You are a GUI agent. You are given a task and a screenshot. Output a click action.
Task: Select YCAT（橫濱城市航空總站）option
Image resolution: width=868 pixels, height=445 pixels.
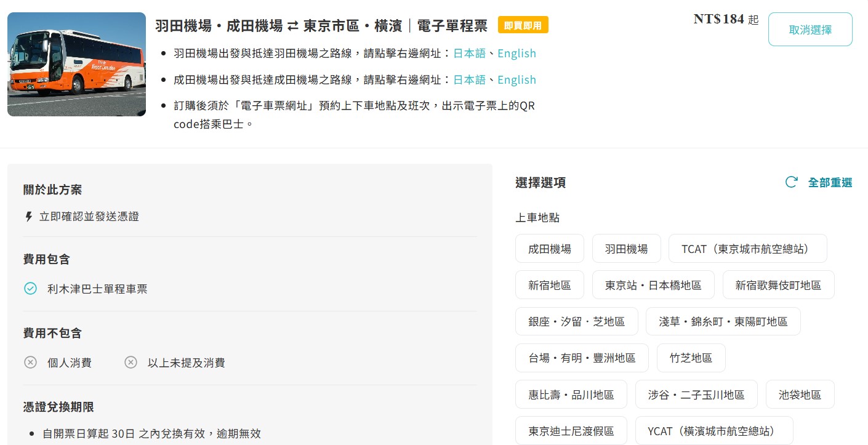(713, 431)
